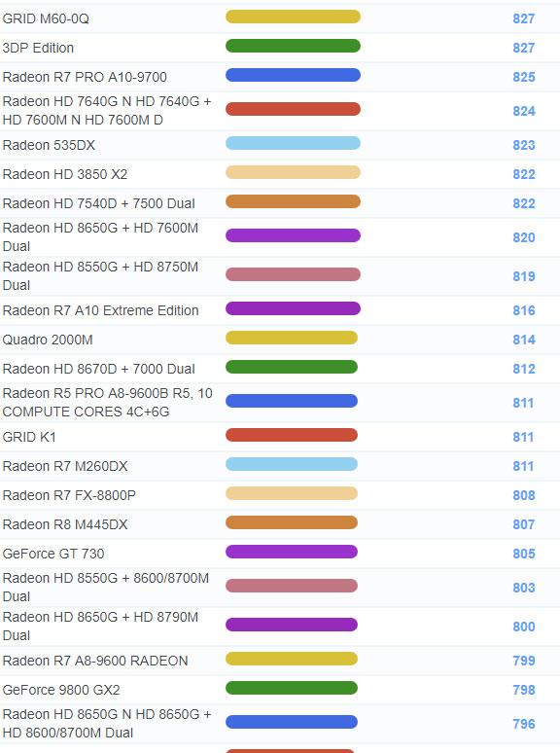Click the yellow bar for GRID M60-0Q

click(293, 17)
